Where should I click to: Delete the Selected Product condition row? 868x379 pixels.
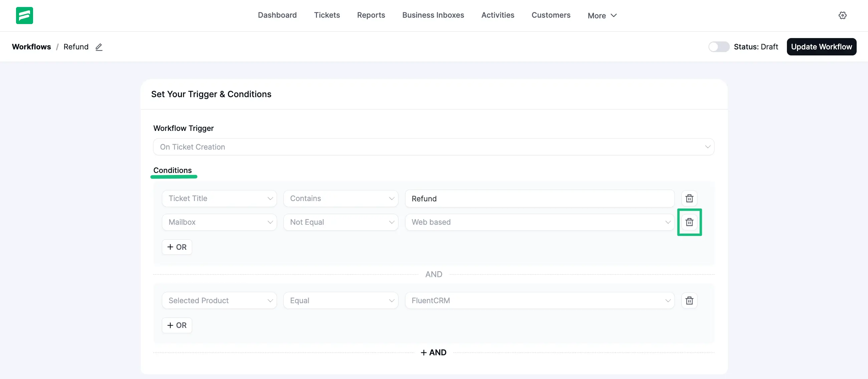tap(689, 301)
